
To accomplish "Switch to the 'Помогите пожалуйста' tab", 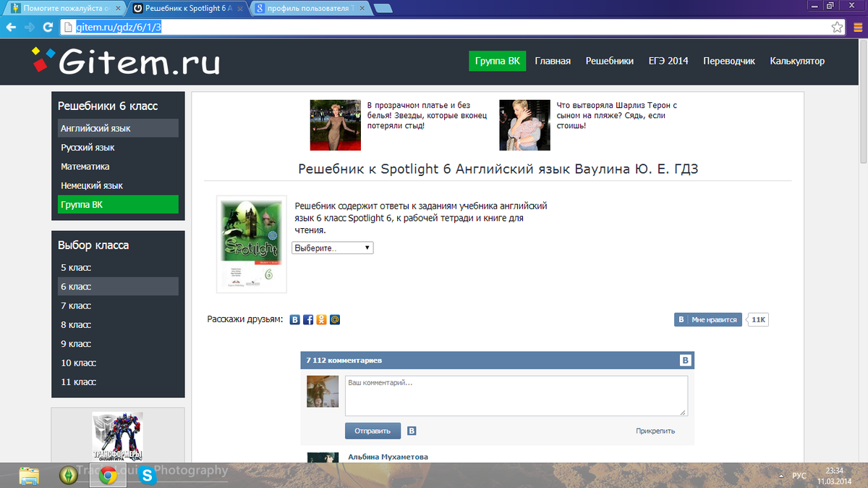I will coord(65,9).
